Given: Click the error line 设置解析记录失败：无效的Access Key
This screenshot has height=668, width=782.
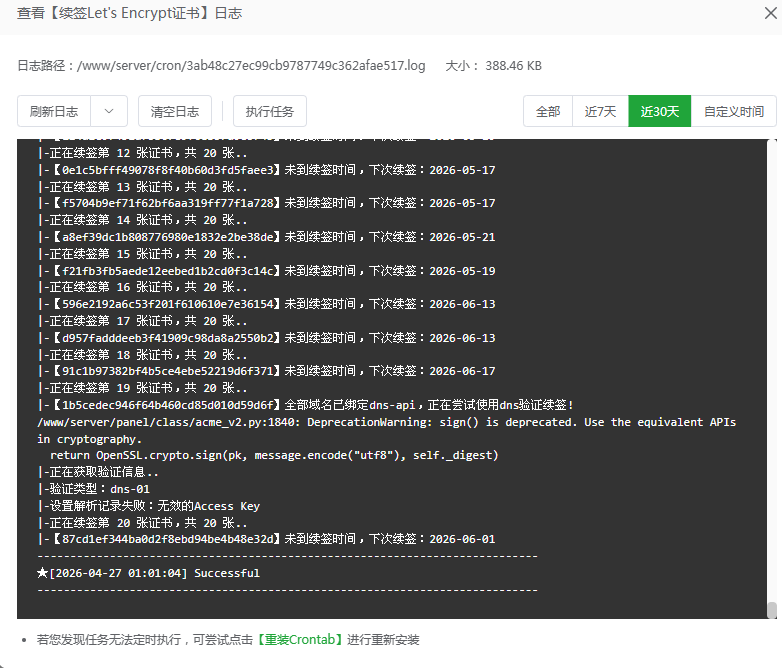Looking at the screenshot, I should click(149, 506).
